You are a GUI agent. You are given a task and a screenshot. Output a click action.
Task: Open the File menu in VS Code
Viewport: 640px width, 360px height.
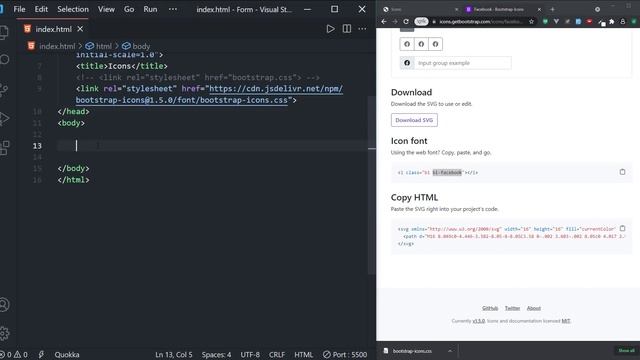coord(19,9)
